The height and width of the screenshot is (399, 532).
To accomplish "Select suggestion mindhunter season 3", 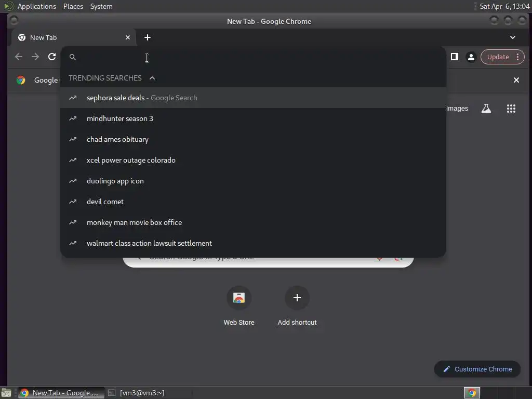I will [253, 118].
